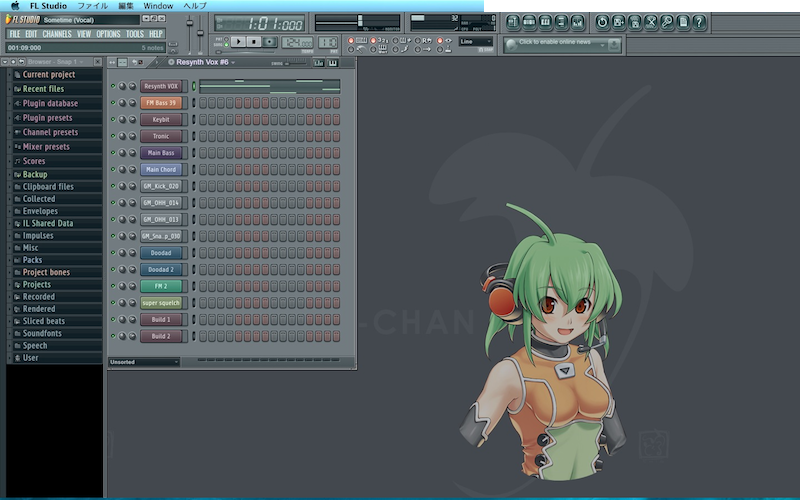Screen dimensions: 800x500
Task: Click the main pitch slider
Action: (x=200, y=33)
